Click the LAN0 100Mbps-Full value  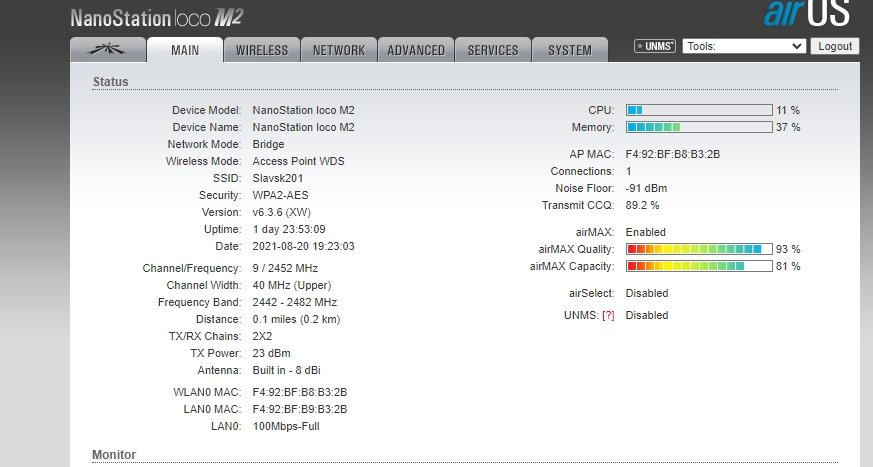click(x=286, y=426)
